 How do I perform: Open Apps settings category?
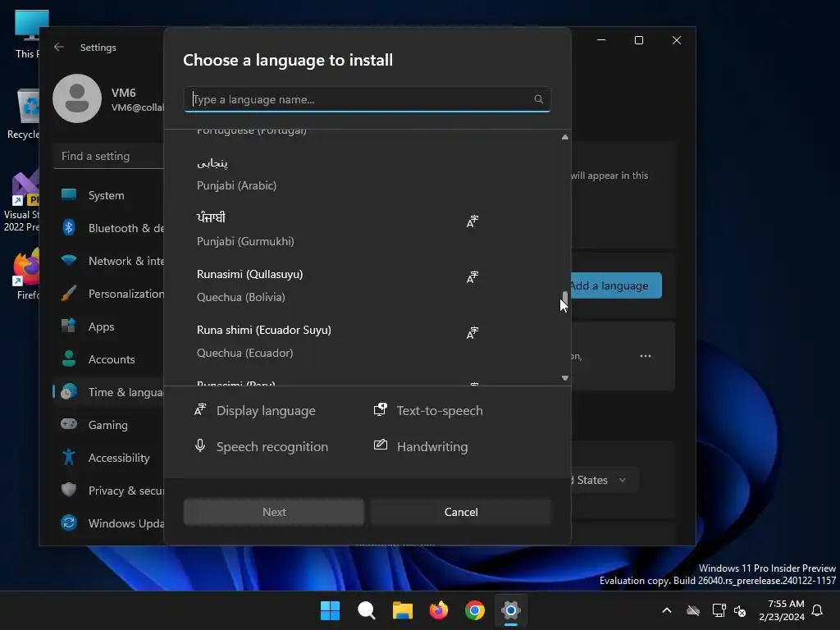point(108,326)
